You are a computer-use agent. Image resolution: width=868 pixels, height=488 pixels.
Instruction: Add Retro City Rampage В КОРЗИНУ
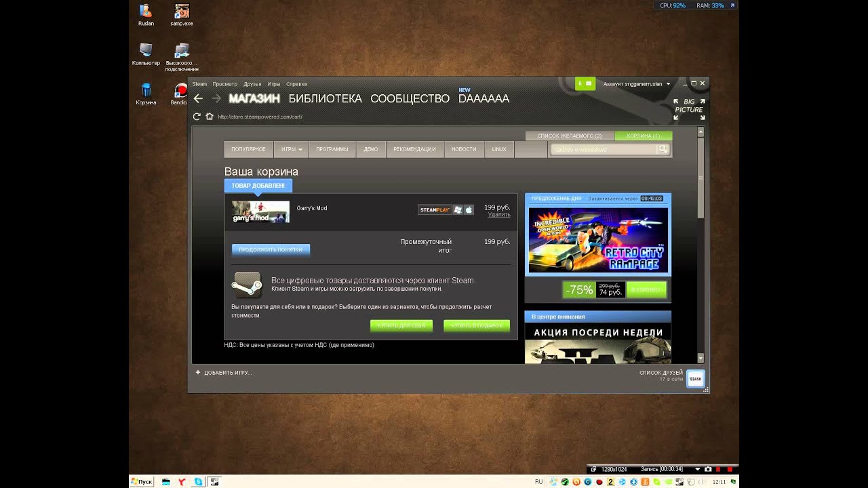(x=646, y=289)
